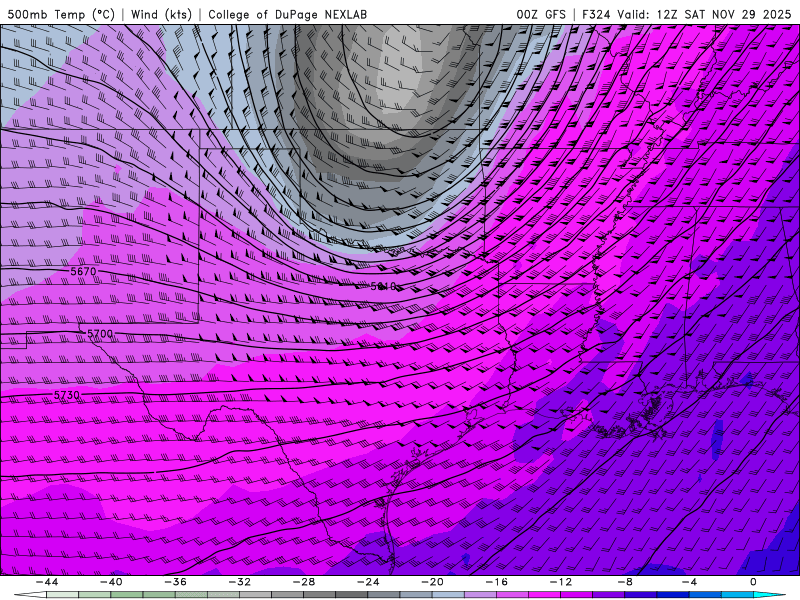
Task: Click the -32 colorbar value
Action: (239, 582)
